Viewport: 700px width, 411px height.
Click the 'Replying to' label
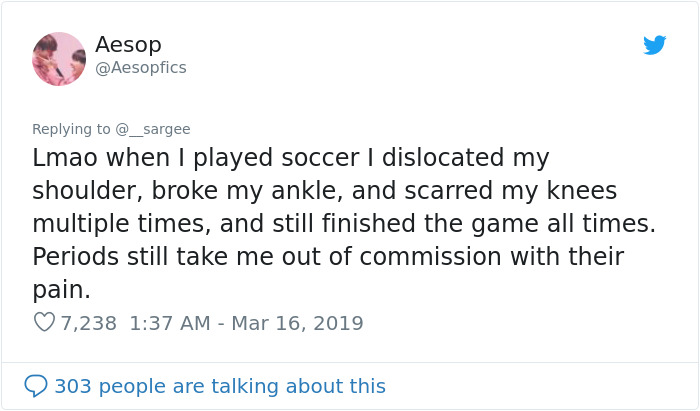coord(71,129)
